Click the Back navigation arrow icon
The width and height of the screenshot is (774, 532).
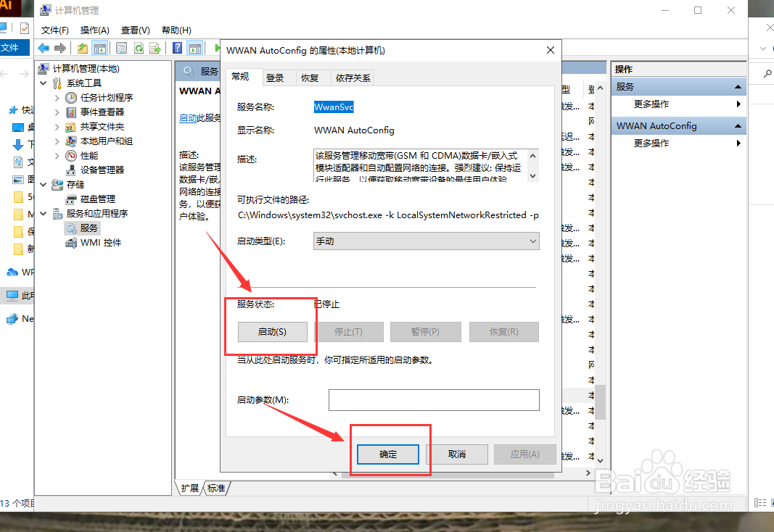coord(44,48)
